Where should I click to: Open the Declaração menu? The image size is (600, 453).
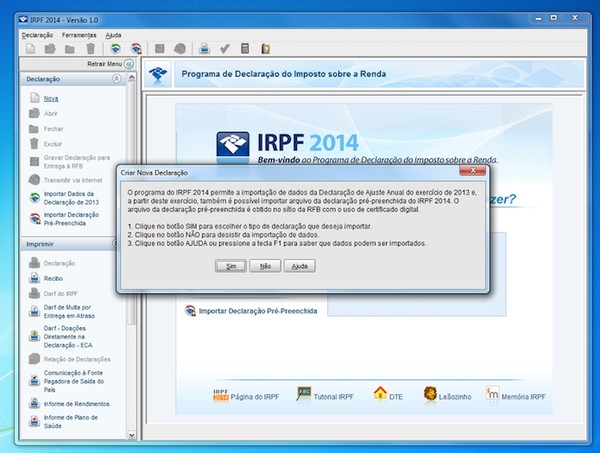(37, 34)
